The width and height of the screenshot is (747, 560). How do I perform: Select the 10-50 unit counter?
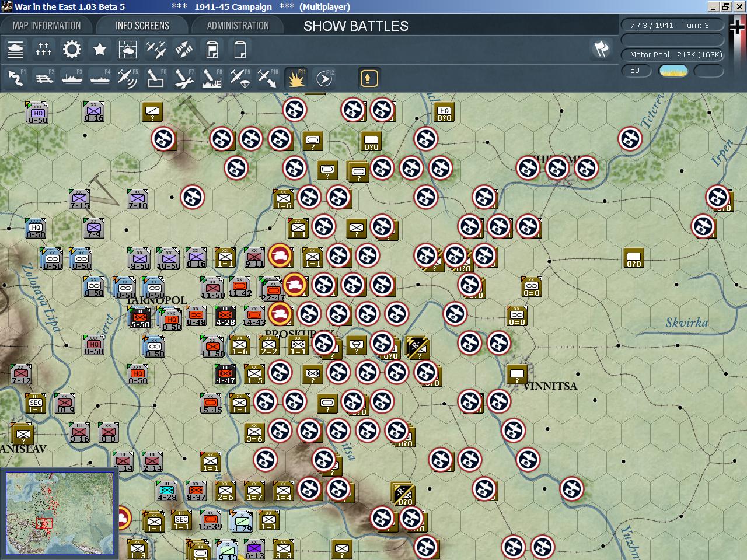[168, 259]
